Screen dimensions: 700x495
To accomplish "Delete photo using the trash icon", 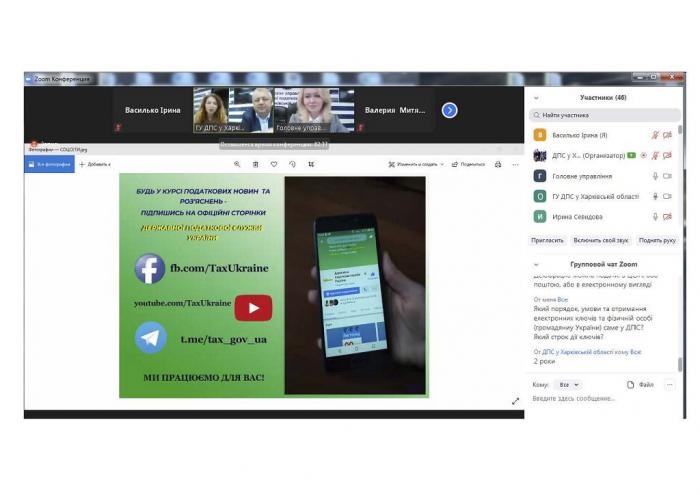I will (255, 164).
